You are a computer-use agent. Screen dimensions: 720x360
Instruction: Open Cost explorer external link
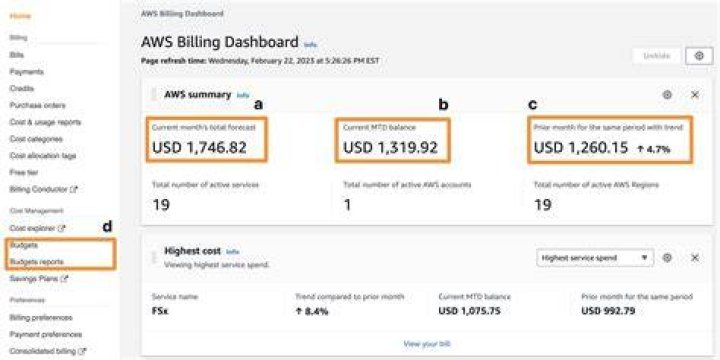(38, 228)
